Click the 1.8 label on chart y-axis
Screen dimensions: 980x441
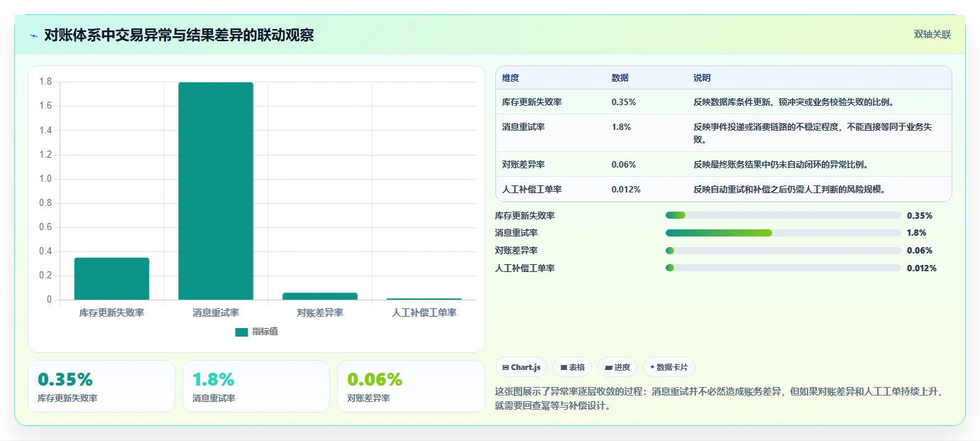pyautogui.click(x=46, y=82)
